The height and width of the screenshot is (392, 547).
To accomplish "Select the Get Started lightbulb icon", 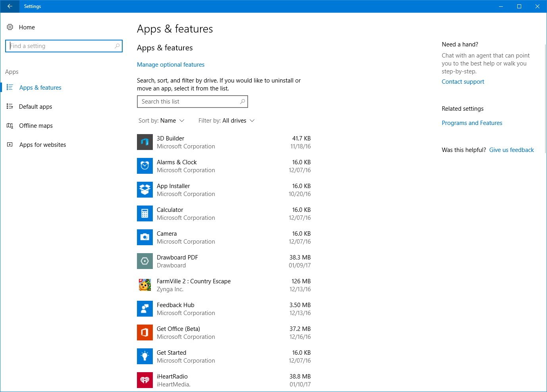I will pos(145,356).
